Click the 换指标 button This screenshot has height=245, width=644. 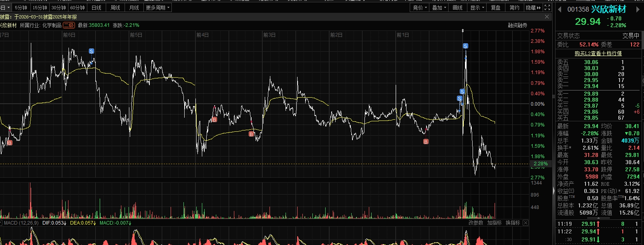coord(513,223)
